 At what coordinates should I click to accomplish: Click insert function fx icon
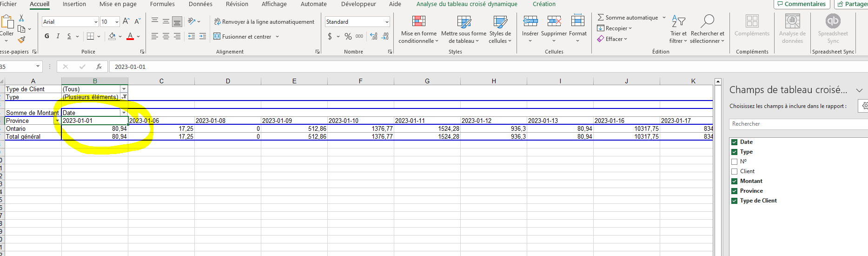pyautogui.click(x=99, y=67)
